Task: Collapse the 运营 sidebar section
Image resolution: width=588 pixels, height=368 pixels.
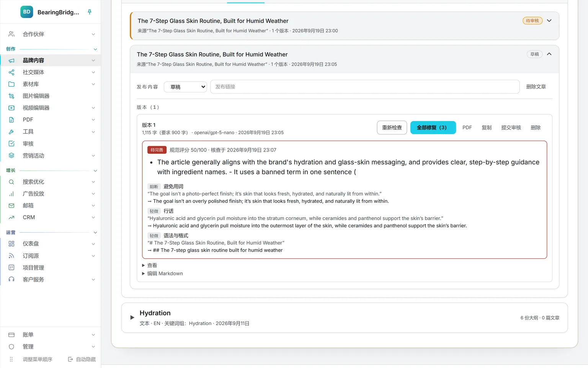Action: [x=95, y=232]
